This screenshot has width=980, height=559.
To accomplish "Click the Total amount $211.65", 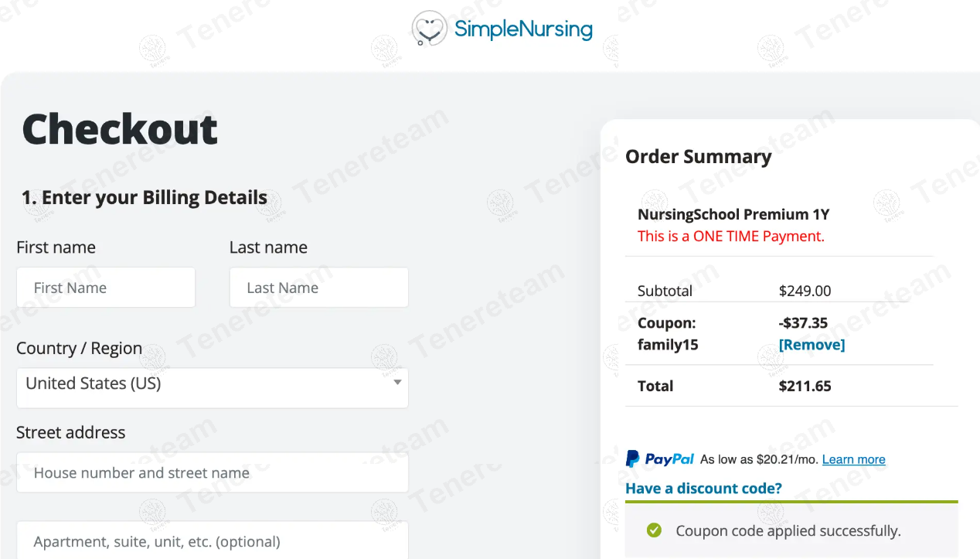I will pos(805,386).
